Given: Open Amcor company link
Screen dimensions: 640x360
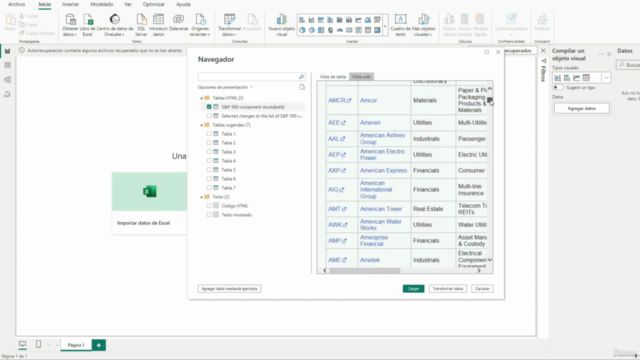Looking at the screenshot, I should (x=368, y=100).
